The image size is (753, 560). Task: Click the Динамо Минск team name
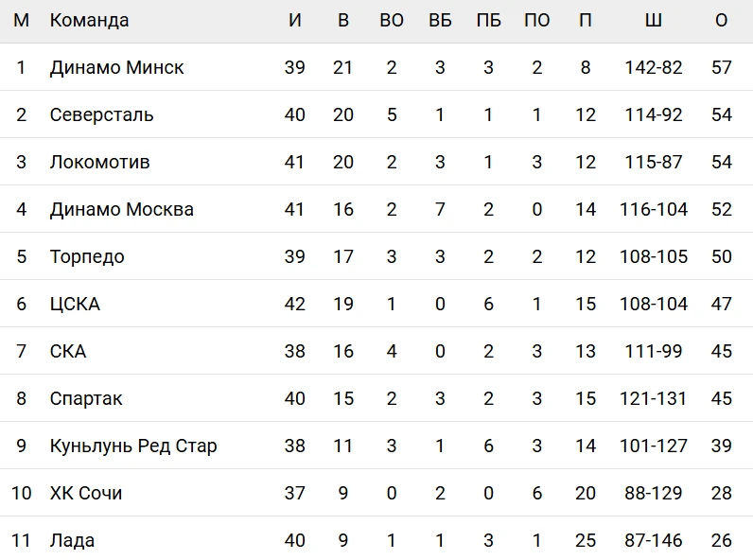[116, 68]
